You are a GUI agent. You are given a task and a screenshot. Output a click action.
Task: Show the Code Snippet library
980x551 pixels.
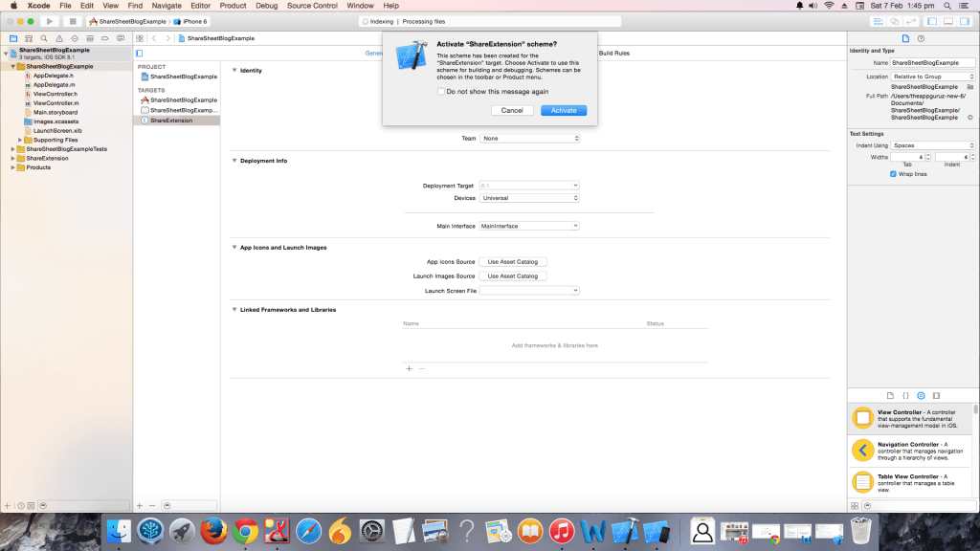click(x=905, y=395)
